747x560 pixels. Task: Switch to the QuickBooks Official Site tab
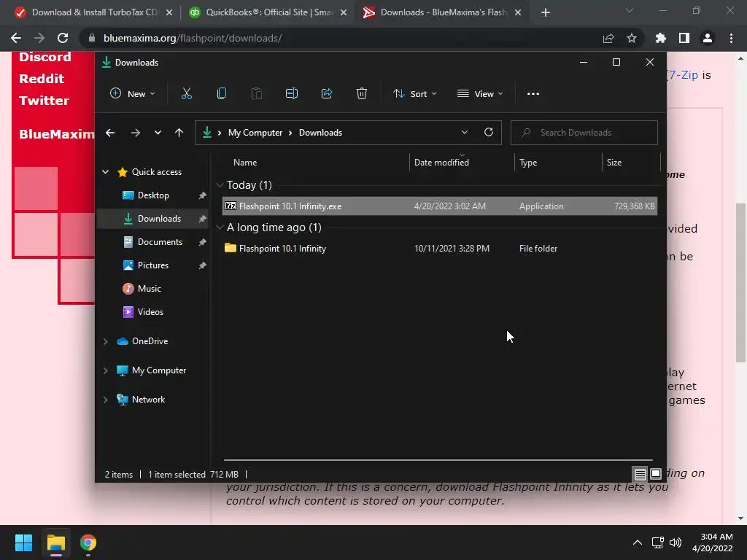268,12
